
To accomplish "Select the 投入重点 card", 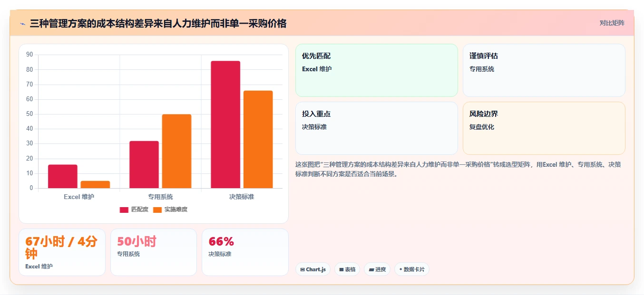I will click(377, 128).
